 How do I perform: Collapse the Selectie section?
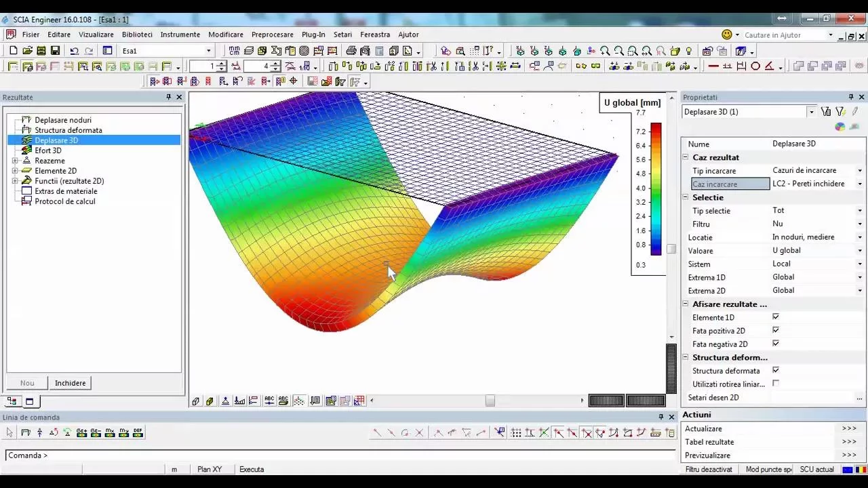pos(686,197)
